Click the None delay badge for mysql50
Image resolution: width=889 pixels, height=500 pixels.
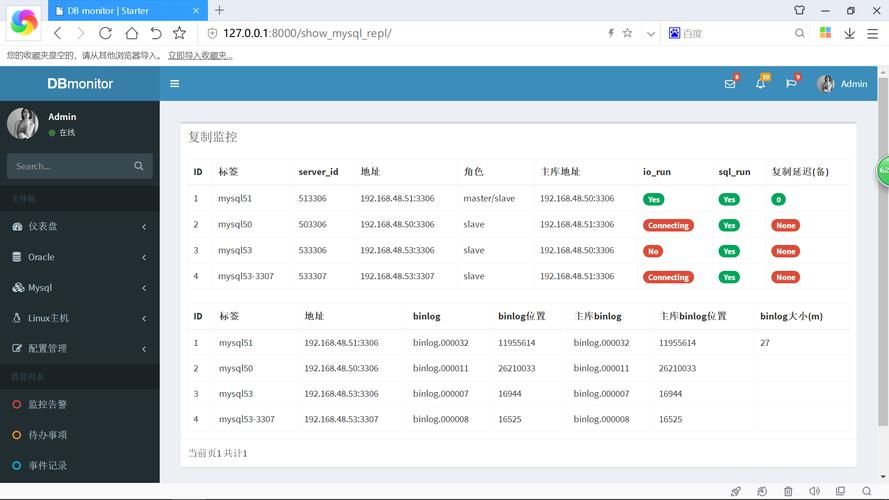(785, 225)
